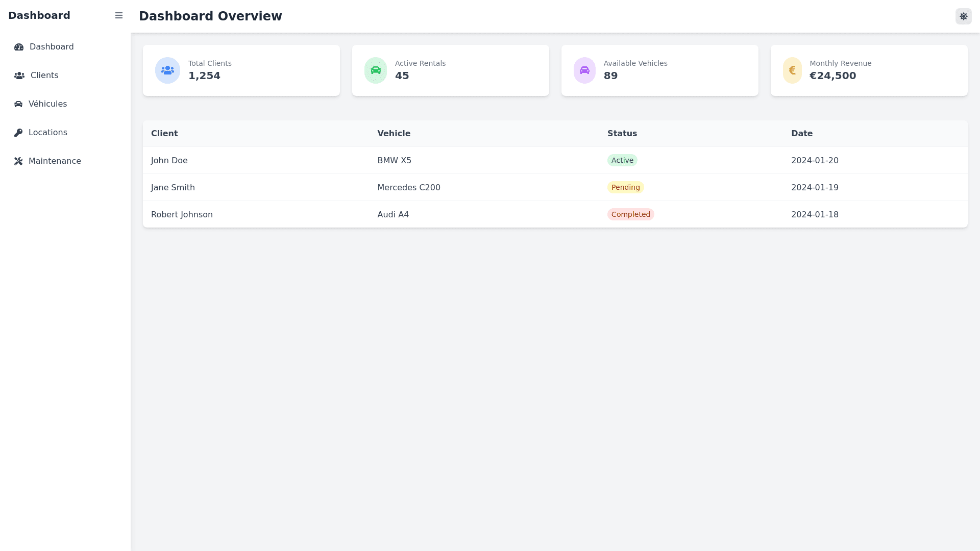
Task: Click the Monthly Revenue card
Action: (898, 70)
